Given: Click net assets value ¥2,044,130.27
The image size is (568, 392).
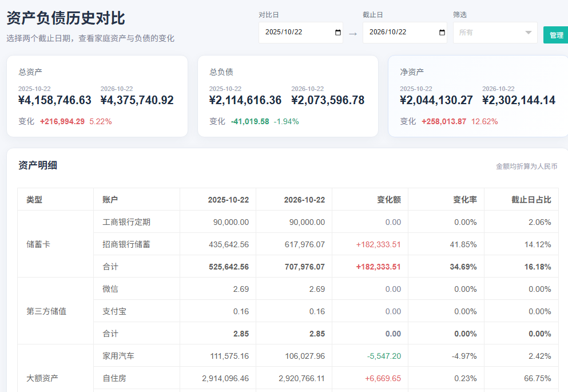Looking at the screenshot, I should click(x=436, y=100).
